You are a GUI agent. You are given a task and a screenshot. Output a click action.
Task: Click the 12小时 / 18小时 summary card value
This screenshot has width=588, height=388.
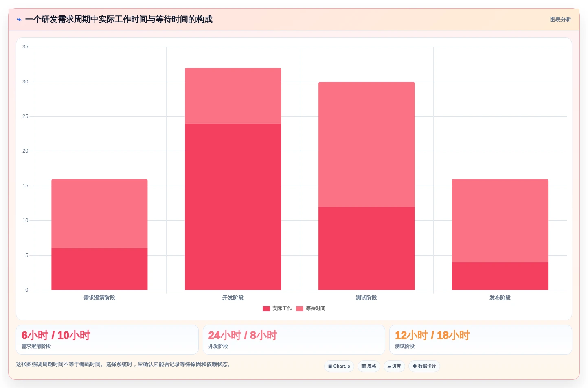[x=432, y=335]
